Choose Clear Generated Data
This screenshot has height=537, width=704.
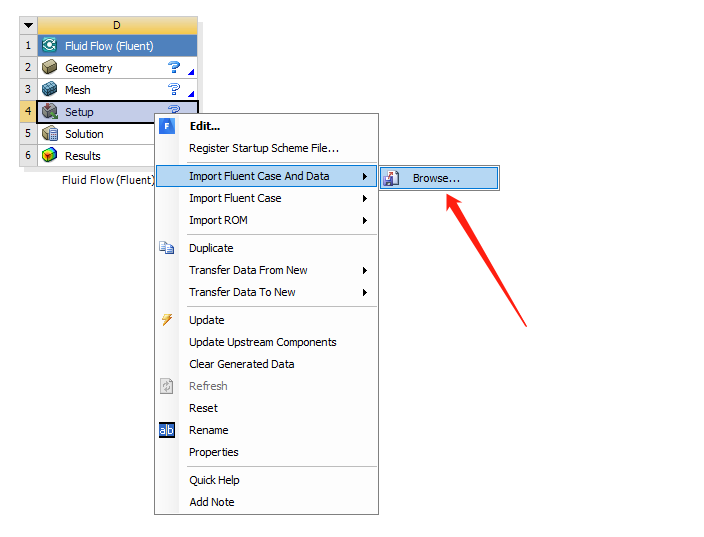coord(242,364)
